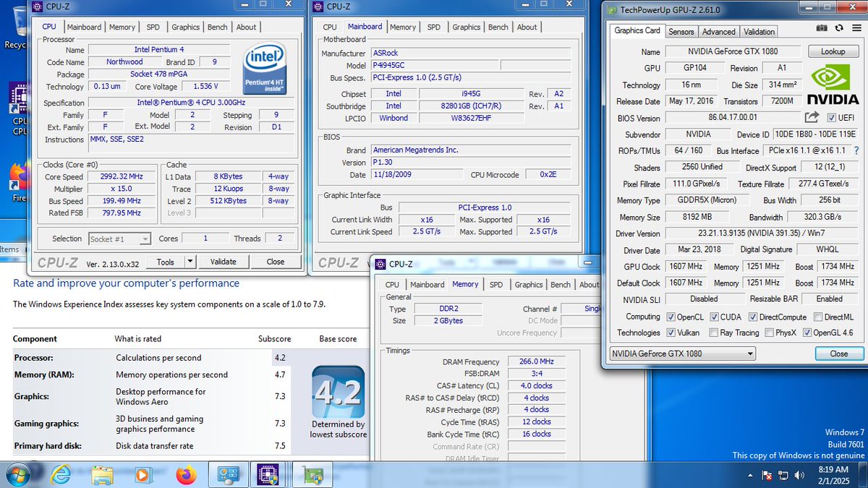Click the Tools button in CPU-Z
The image size is (868, 488).
[x=165, y=262]
